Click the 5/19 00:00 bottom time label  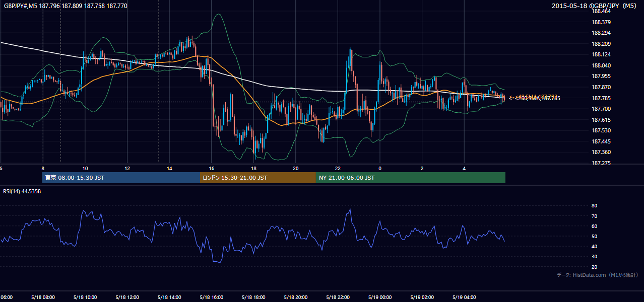pyautogui.click(x=380, y=297)
